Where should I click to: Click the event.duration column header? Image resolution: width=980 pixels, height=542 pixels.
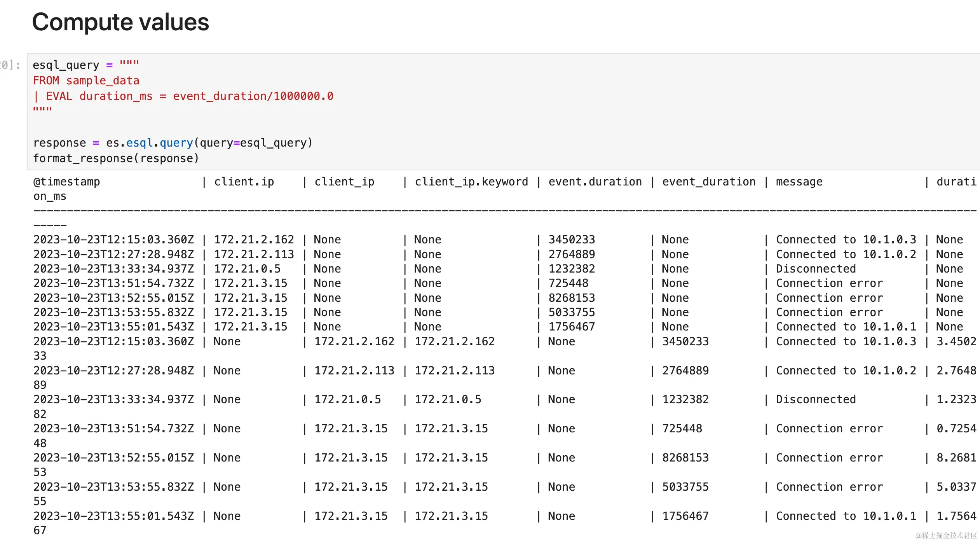tap(595, 182)
